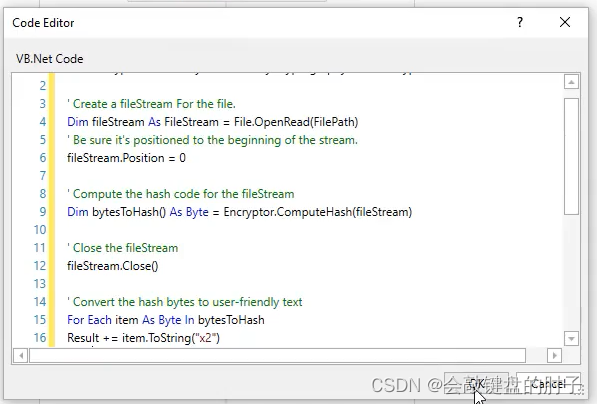Click the 'Dim bytesToHash()' code line

tap(239, 212)
